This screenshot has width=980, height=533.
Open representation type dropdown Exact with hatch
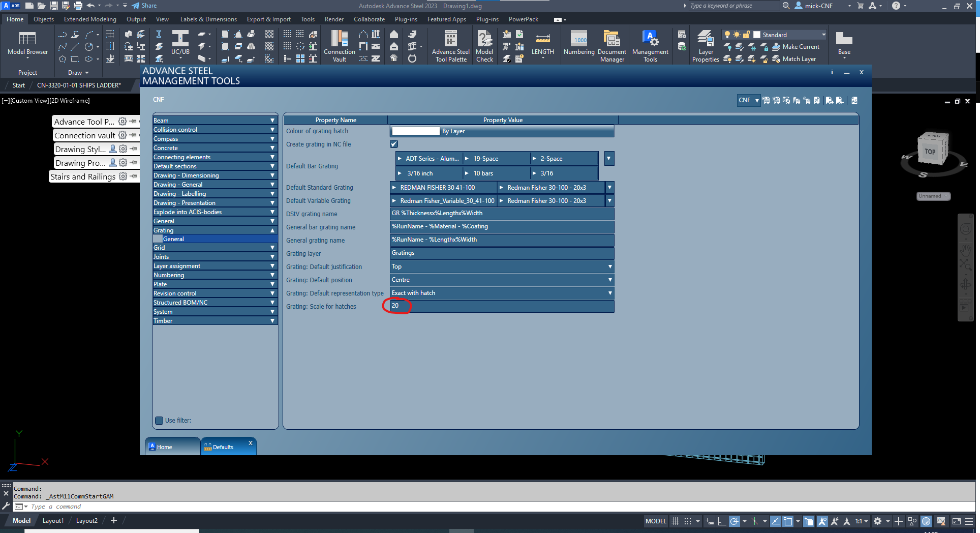pos(502,293)
